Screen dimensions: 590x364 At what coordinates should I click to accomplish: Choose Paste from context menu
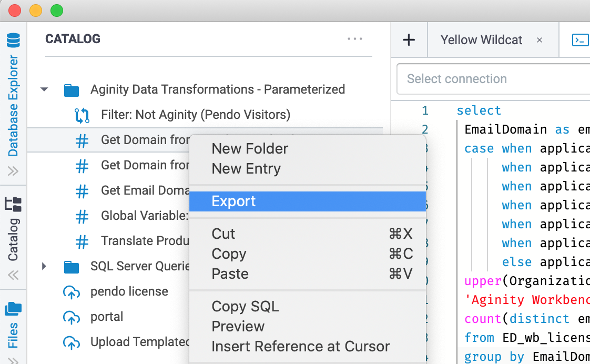(230, 274)
